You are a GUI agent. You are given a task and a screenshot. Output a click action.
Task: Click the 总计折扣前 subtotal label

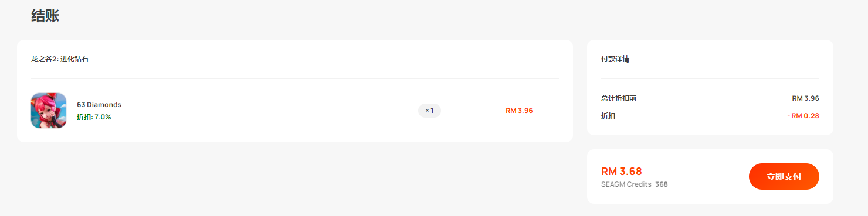(x=619, y=98)
